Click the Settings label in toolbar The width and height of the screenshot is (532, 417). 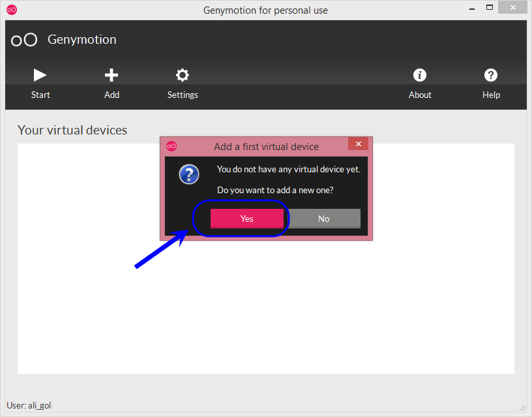coord(183,95)
